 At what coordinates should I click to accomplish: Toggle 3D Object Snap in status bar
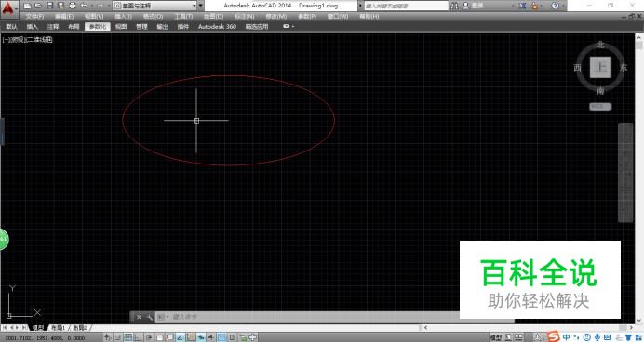(169, 337)
